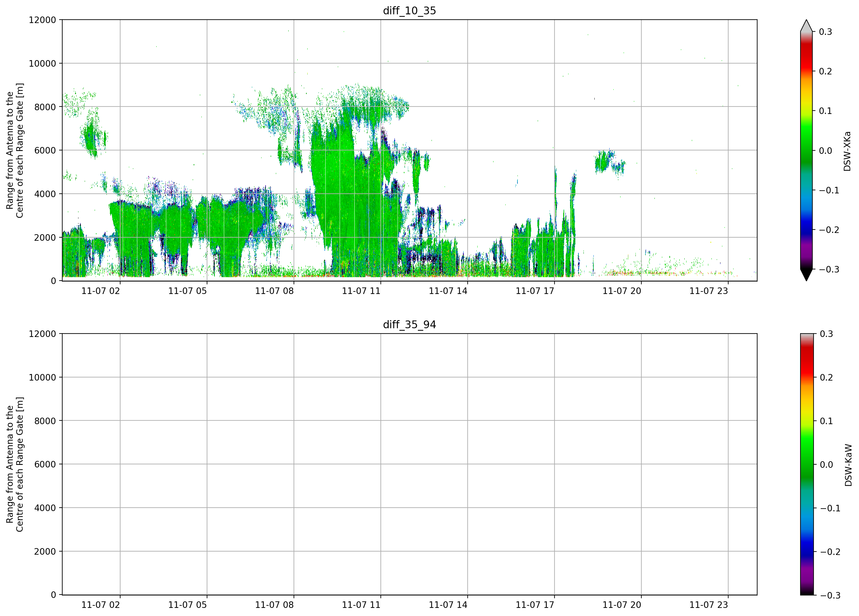859x616 pixels.
Task: Click the "diff_35_94" plot title
Action: 409,325
